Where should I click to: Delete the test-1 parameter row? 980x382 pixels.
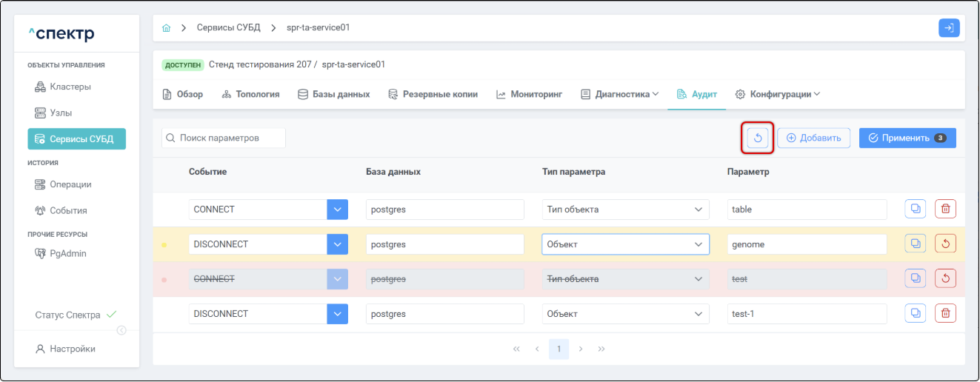(x=945, y=314)
